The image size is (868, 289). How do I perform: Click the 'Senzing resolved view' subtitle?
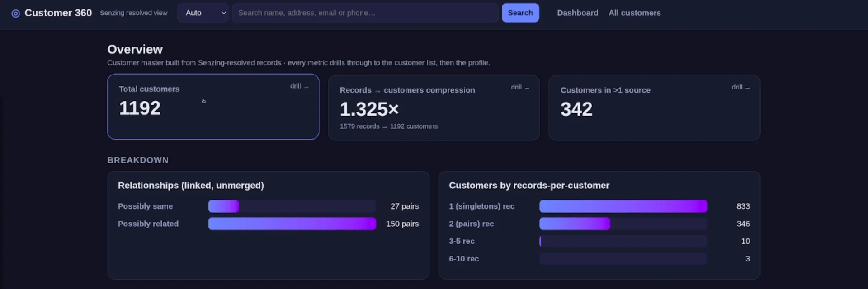(133, 13)
